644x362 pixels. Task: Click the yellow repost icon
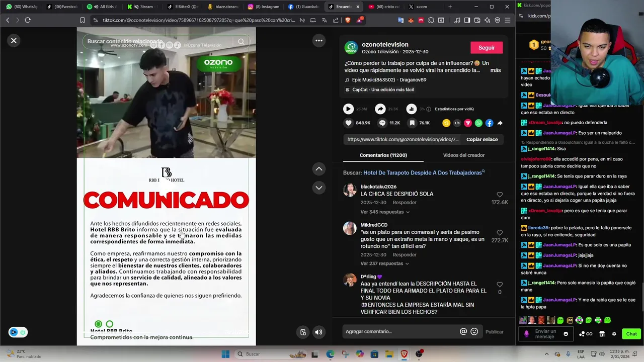coord(446,123)
